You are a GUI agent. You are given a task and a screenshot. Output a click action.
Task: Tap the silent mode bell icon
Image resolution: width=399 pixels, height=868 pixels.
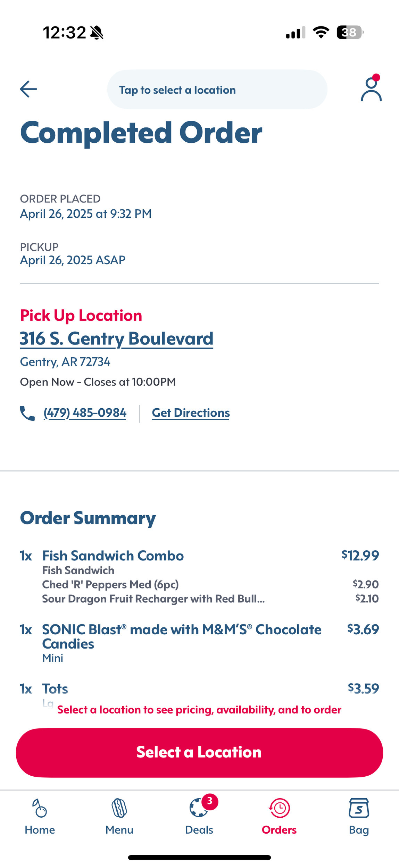tap(97, 33)
